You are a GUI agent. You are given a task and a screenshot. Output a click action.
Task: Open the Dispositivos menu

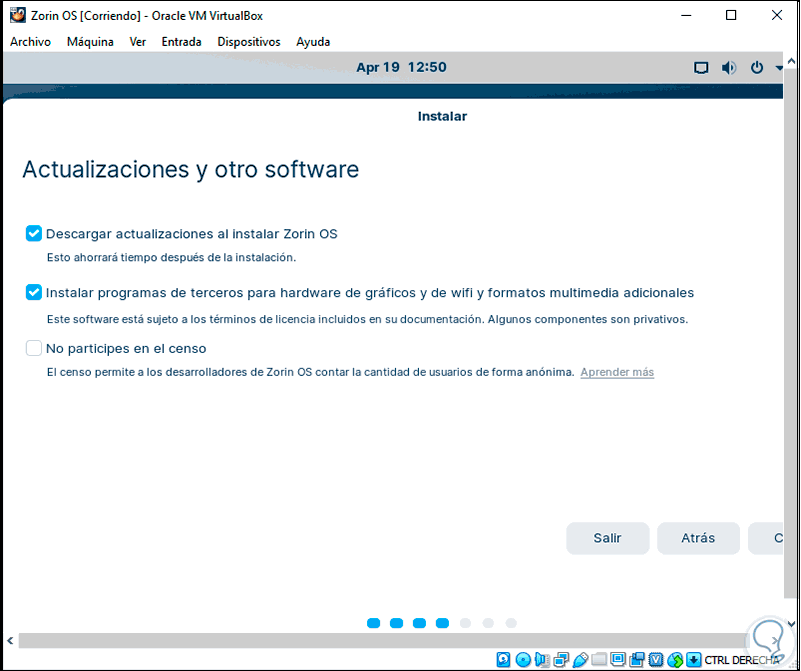pos(249,42)
